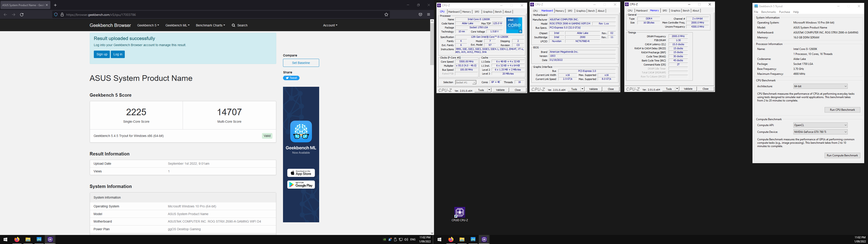This screenshot has width=868, height=244.
Task: Click the Log in button
Action: [x=118, y=54]
